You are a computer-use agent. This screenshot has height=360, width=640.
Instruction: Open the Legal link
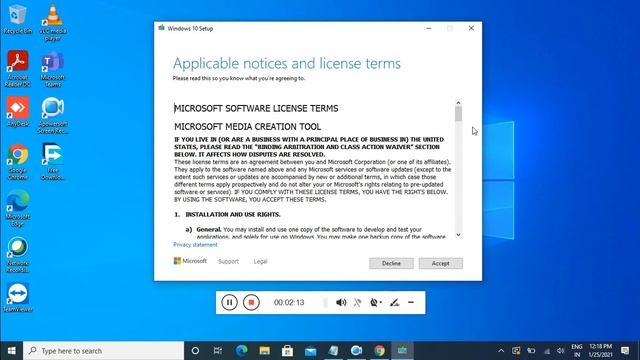(260, 261)
